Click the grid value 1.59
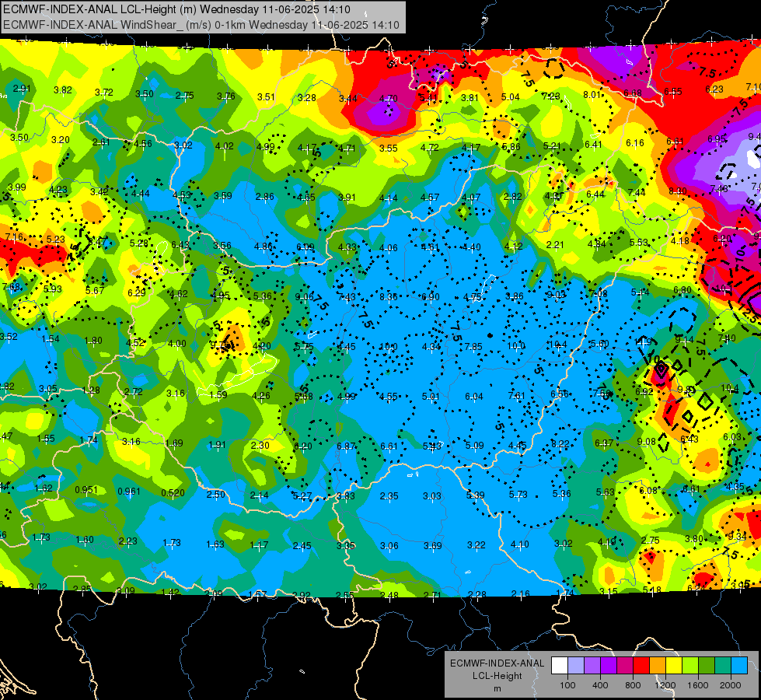The height and width of the screenshot is (700, 761). (x=218, y=394)
